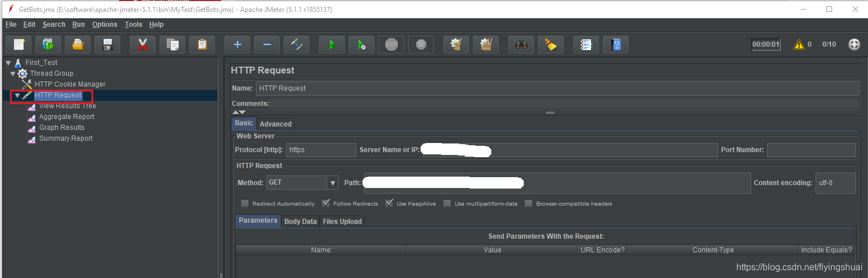Viewport: 868px width, 278px height.
Task: Collapse the HTTP Request tree node
Action: pyautogui.click(x=18, y=95)
